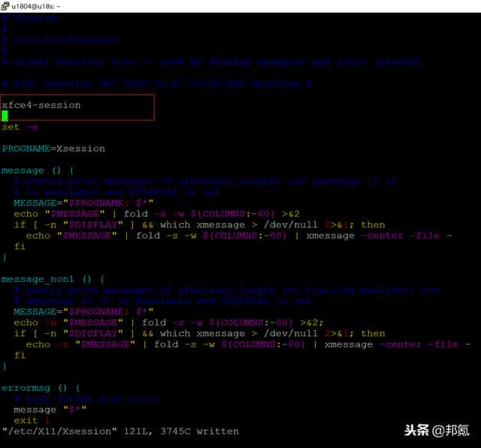The width and height of the screenshot is (481, 448).
Task: Click the "message_nonl () {" function header
Action: (53, 279)
